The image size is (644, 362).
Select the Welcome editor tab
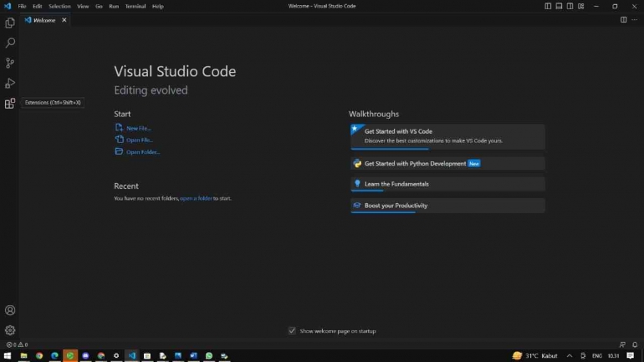(x=44, y=20)
